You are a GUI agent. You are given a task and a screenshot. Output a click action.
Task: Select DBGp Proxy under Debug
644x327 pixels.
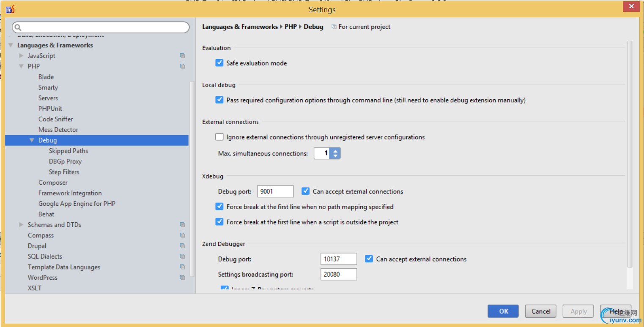point(66,161)
